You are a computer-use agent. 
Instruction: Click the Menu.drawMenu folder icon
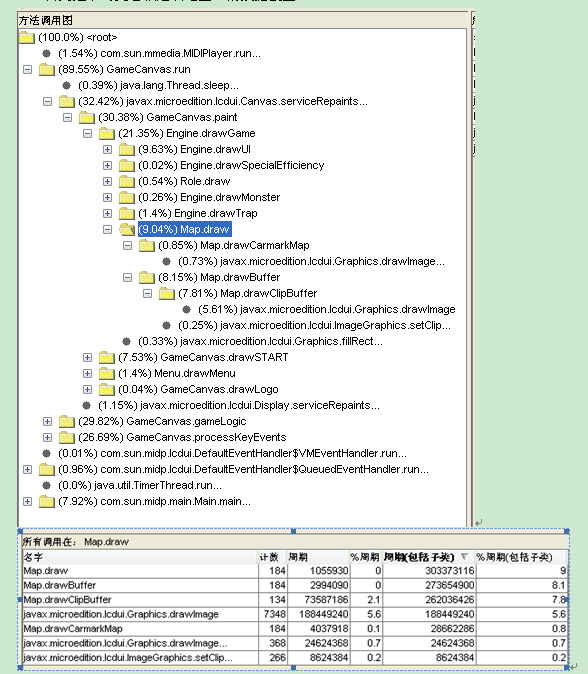(x=107, y=374)
